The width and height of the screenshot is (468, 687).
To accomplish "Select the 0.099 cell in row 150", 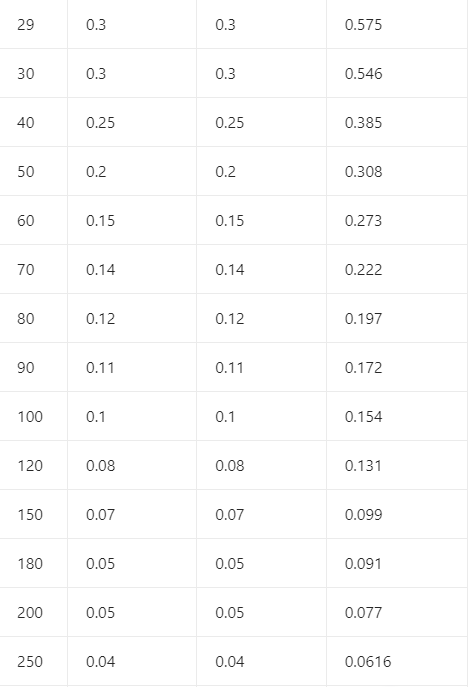I will click(397, 514).
